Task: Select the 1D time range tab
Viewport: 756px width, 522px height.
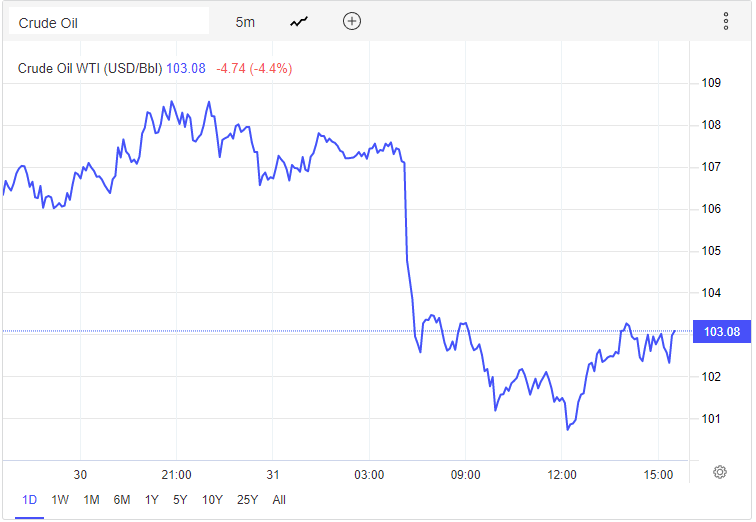Action: click(29, 499)
